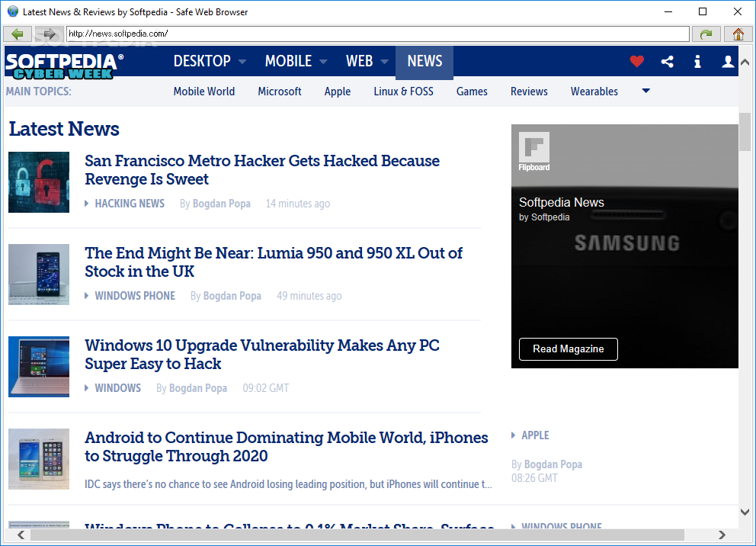Screen dimensions: 756x546
Task: Open the HACKING NEWS category link
Action: click(130, 204)
